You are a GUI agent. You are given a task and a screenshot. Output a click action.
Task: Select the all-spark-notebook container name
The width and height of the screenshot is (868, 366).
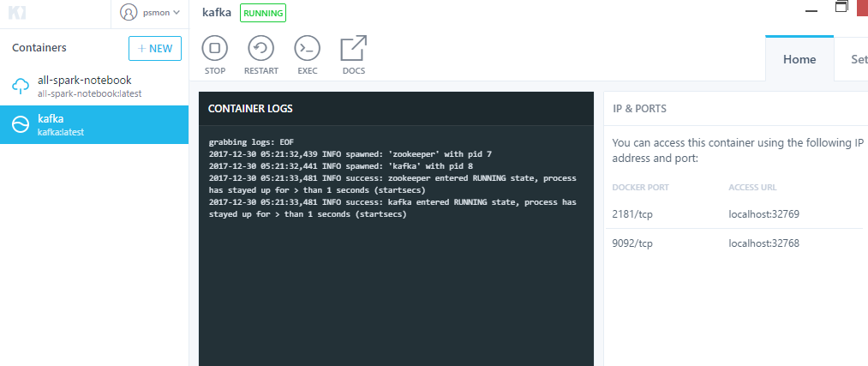pos(84,80)
